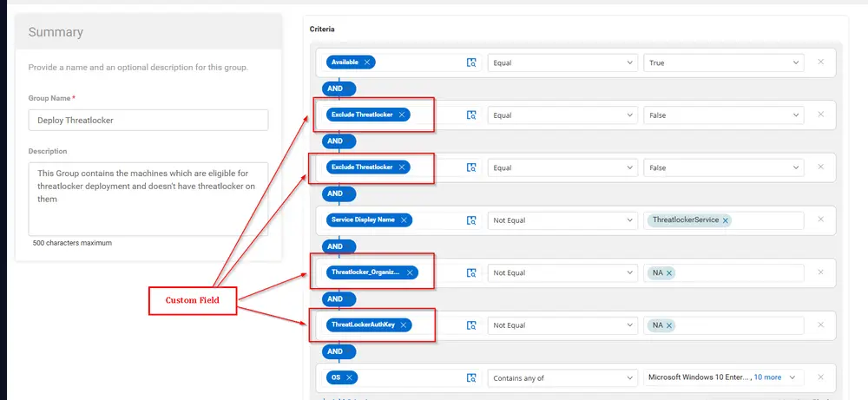The width and height of the screenshot is (868, 400).
Task: Toggle AND operator directly above ThreatLockerAuthKey row
Action: pyautogui.click(x=339, y=298)
